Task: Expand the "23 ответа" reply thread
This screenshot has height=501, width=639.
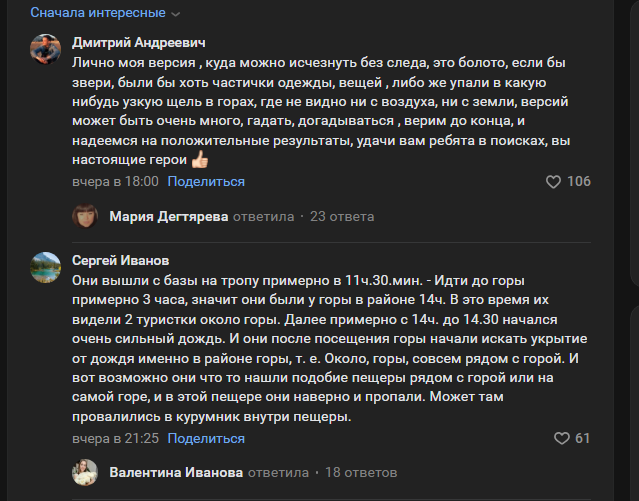Action: point(342,216)
